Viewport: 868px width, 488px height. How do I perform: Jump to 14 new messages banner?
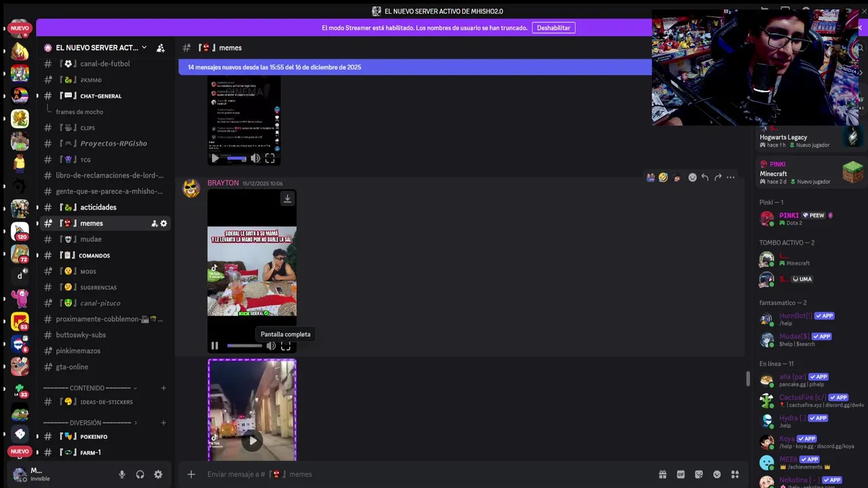click(x=414, y=67)
